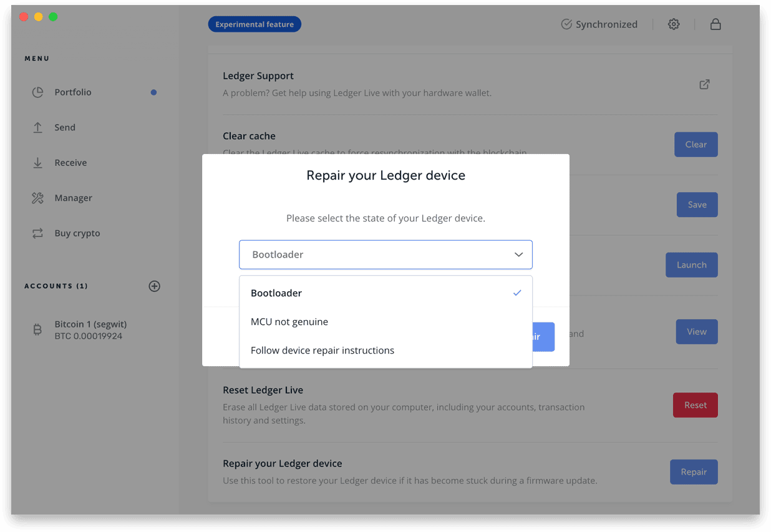The width and height of the screenshot is (771, 532).
Task: Click the Experimental feature badge
Action: click(255, 24)
